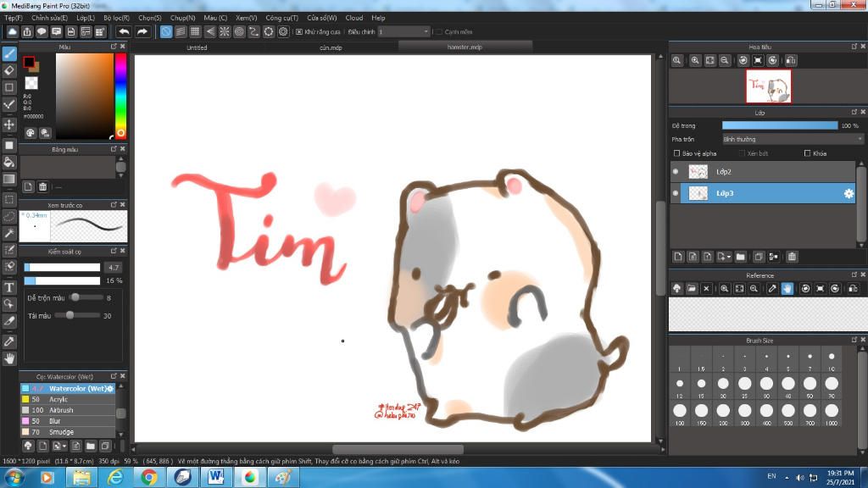Zoom in within the navigator panel
Image resolution: width=868 pixels, height=488 pixels.
coord(695,60)
